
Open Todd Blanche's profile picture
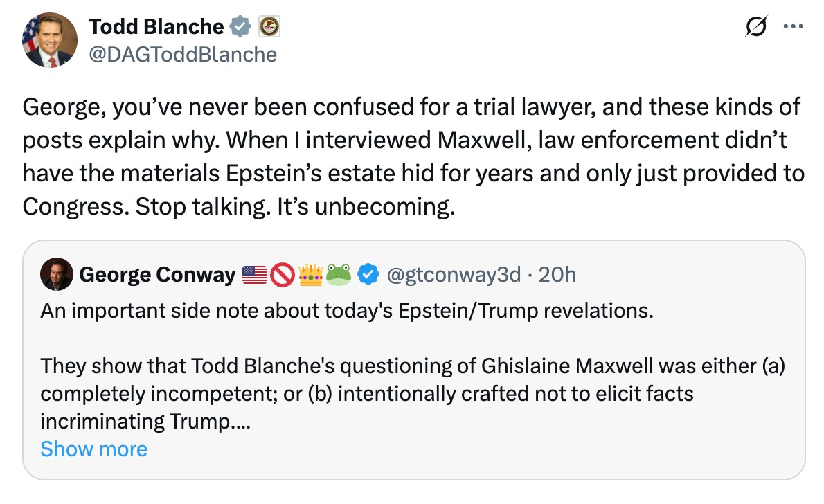49,38
